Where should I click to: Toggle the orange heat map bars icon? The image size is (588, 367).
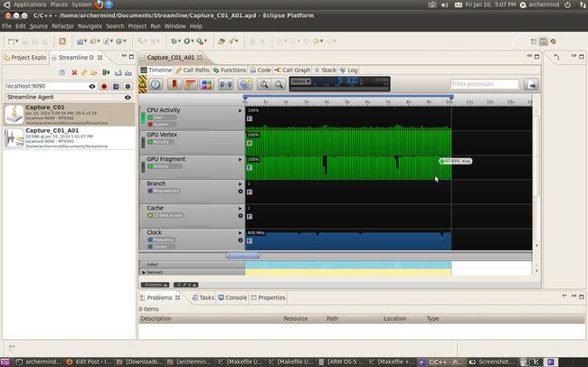click(191, 84)
